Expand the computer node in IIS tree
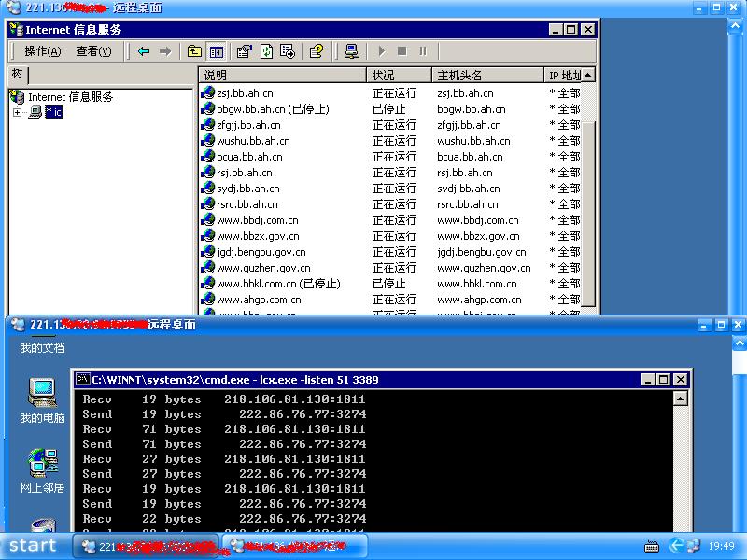The height and width of the screenshot is (560, 747). coord(17,113)
